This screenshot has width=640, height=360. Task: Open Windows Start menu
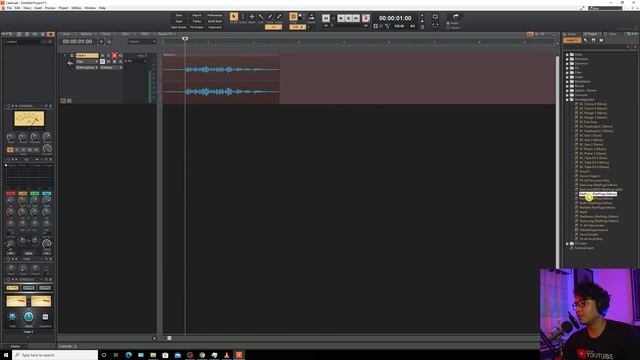click(x=6, y=355)
